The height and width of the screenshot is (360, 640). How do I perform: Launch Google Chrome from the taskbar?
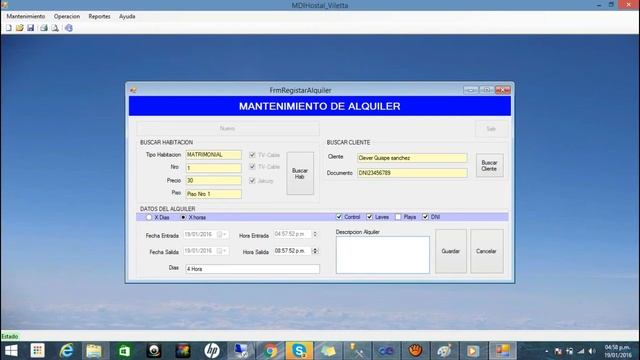[270, 351]
